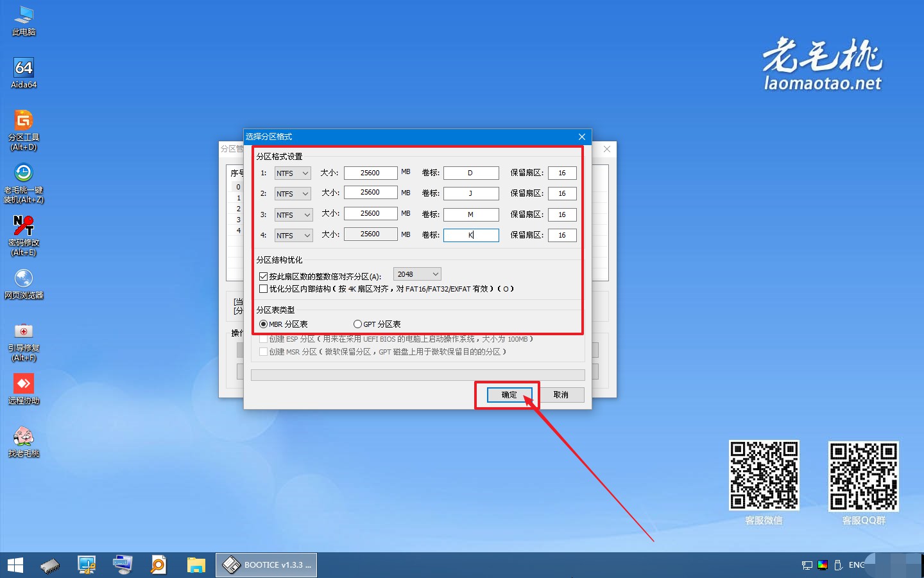The height and width of the screenshot is (578, 924).
Task: Open 找老毛桃 desktop icon
Action: click(x=24, y=442)
